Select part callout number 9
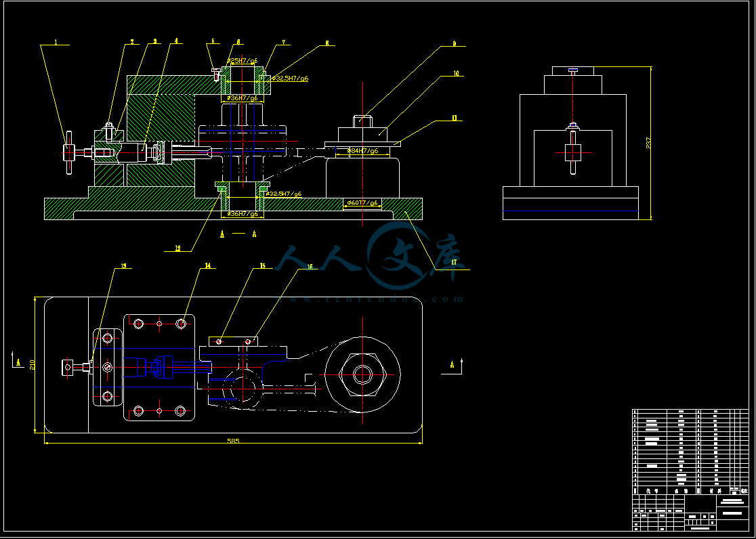The width and height of the screenshot is (756, 539). coord(454,43)
